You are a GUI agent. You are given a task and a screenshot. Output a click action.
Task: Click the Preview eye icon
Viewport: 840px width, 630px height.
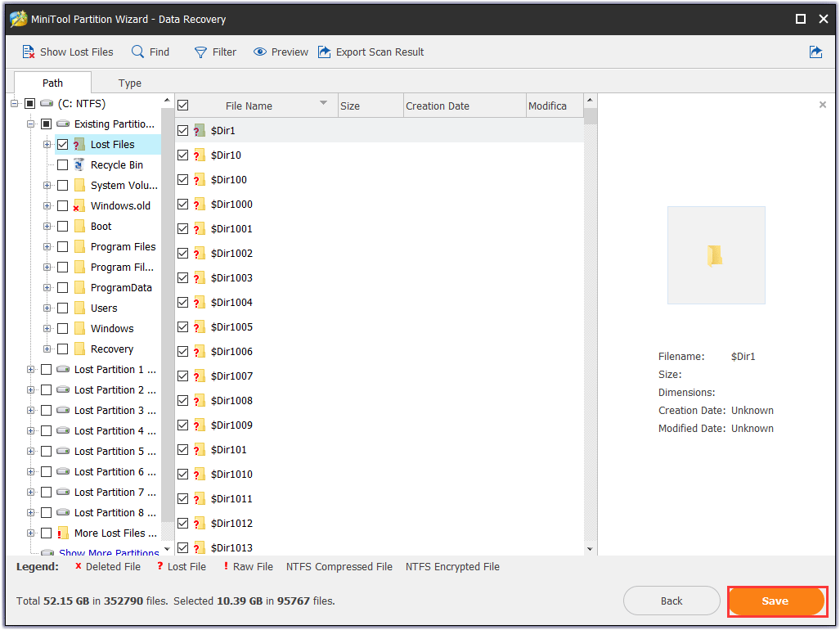[x=260, y=52]
